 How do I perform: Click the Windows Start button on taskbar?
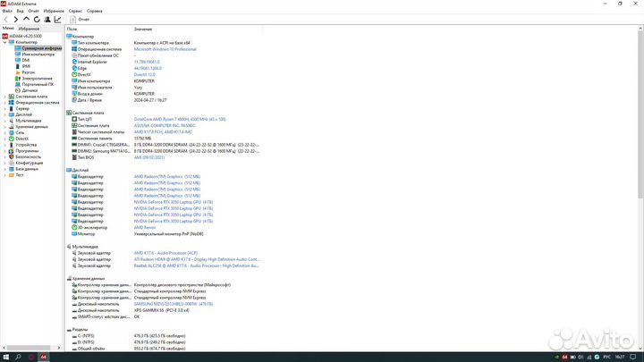click(6, 357)
